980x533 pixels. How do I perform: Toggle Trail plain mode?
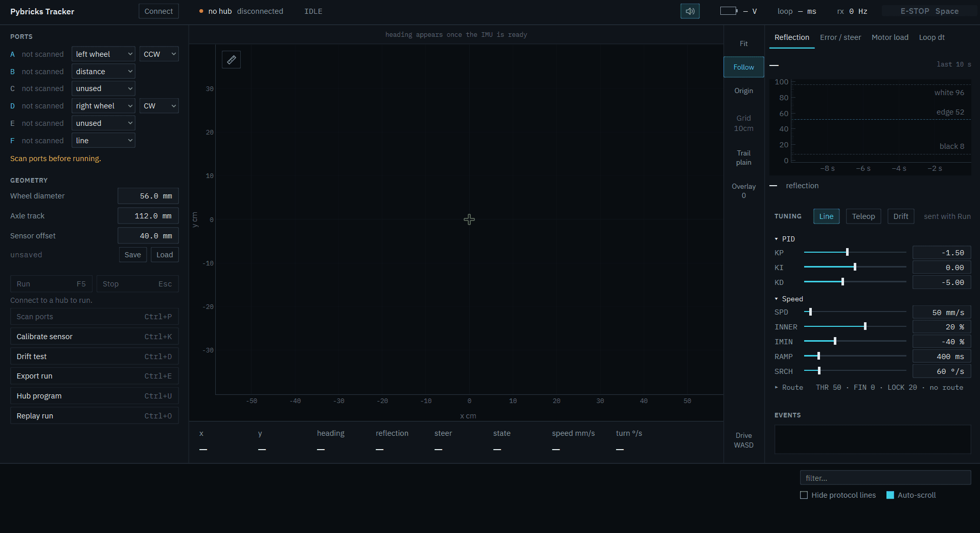click(x=744, y=158)
